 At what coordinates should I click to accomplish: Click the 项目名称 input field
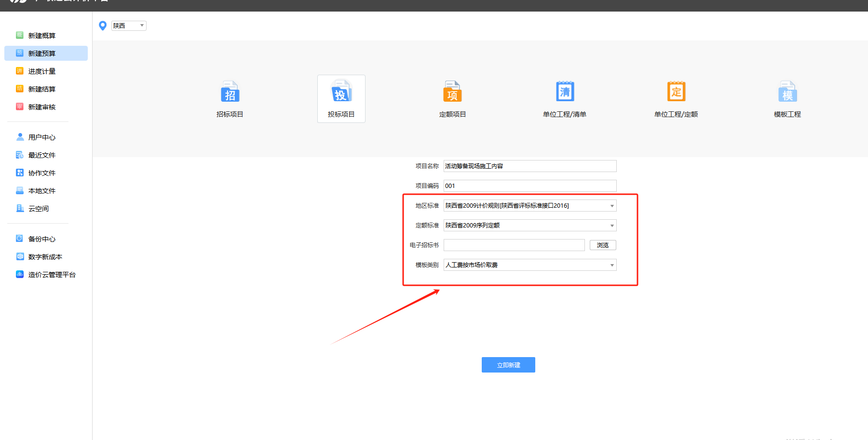tap(530, 166)
